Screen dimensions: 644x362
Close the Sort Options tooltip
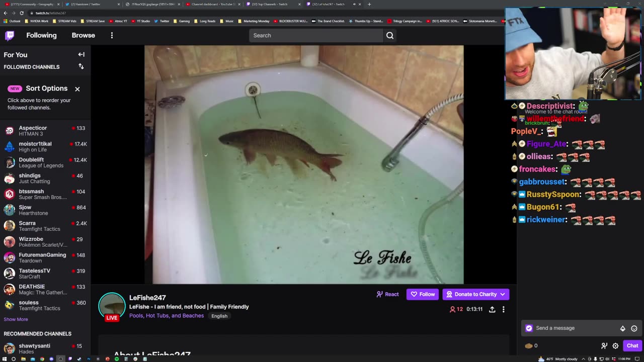[77, 89]
